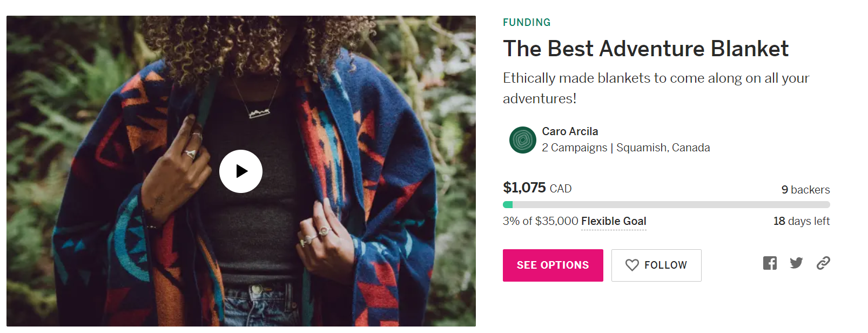This screenshot has width=868, height=333.
Task: Click the heart icon in Follow
Action: [632, 265]
